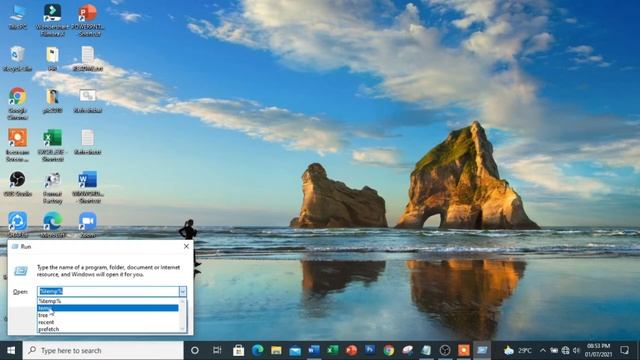Open the orange Icecream Screen Recorder desktop shortcut
Viewport: 640px width, 360px height.
coord(18,145)
